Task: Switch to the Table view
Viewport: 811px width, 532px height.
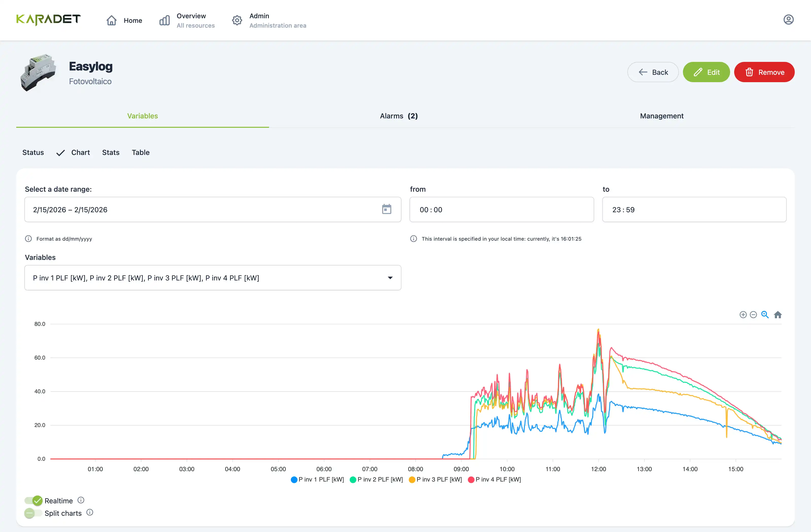Action: 140,152
